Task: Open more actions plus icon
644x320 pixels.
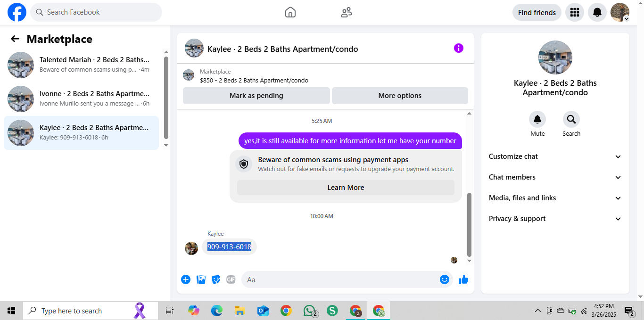Action: point(186,279)
